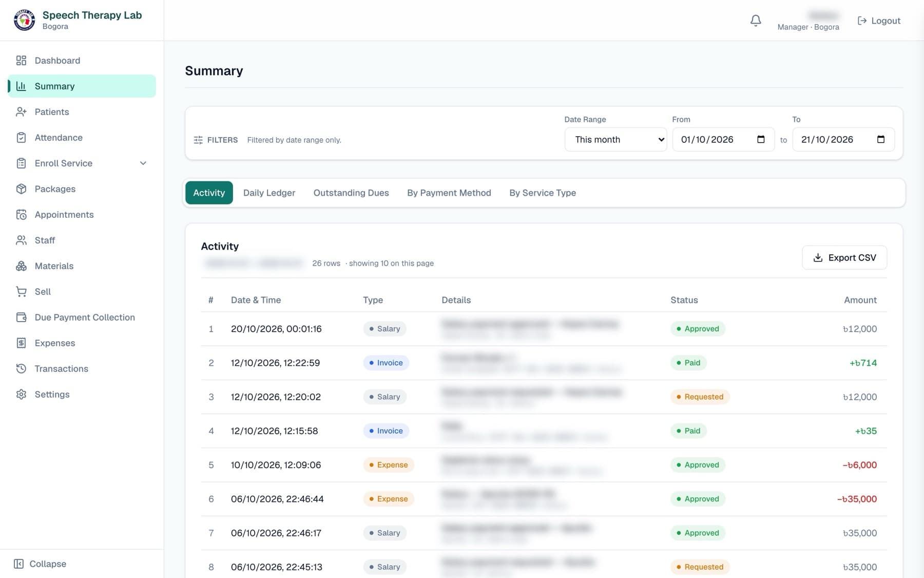
Task: Open the Summary sidebar item
Action: point(82,86)
